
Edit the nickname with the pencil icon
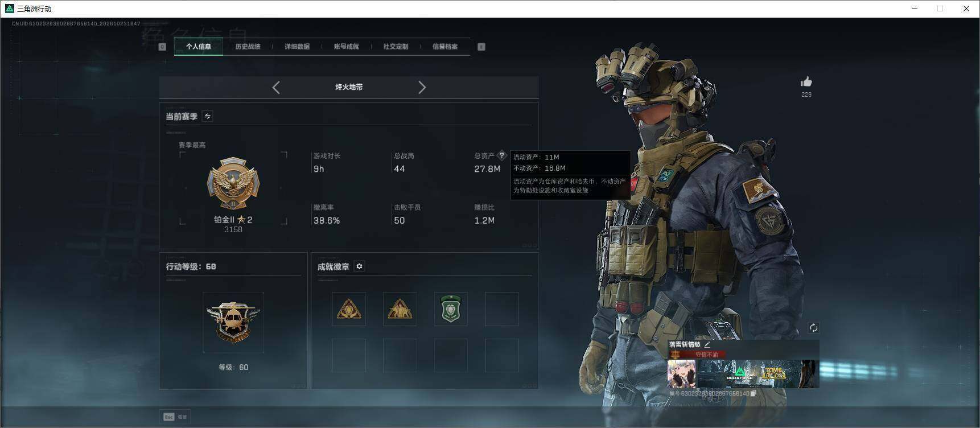[707, 344]
